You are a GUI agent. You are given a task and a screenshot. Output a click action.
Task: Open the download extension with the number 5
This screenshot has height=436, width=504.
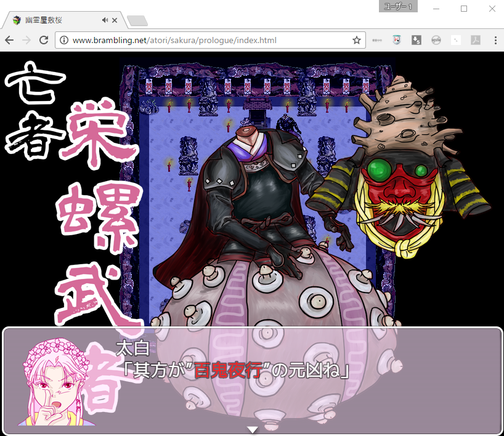[x=417, y=40]
